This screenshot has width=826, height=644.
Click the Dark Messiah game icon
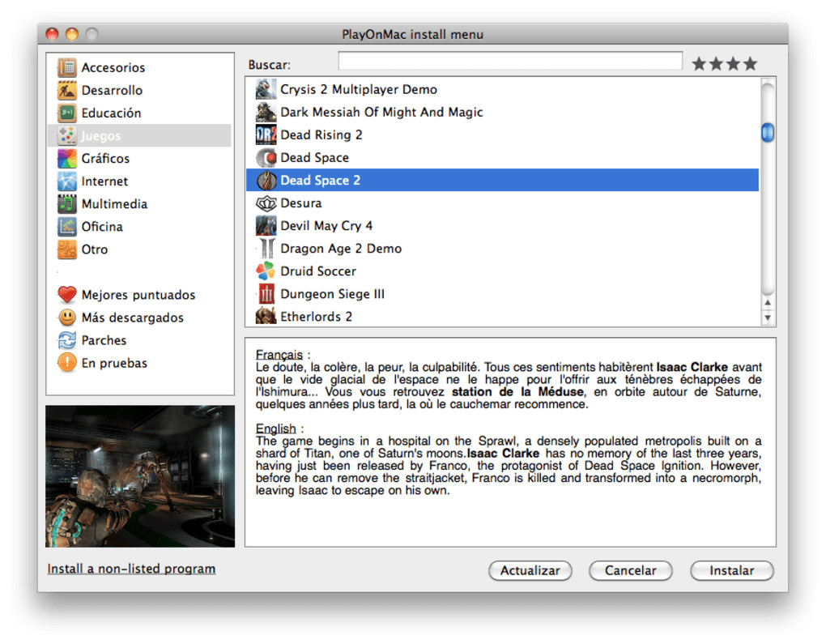pos(266,112)
